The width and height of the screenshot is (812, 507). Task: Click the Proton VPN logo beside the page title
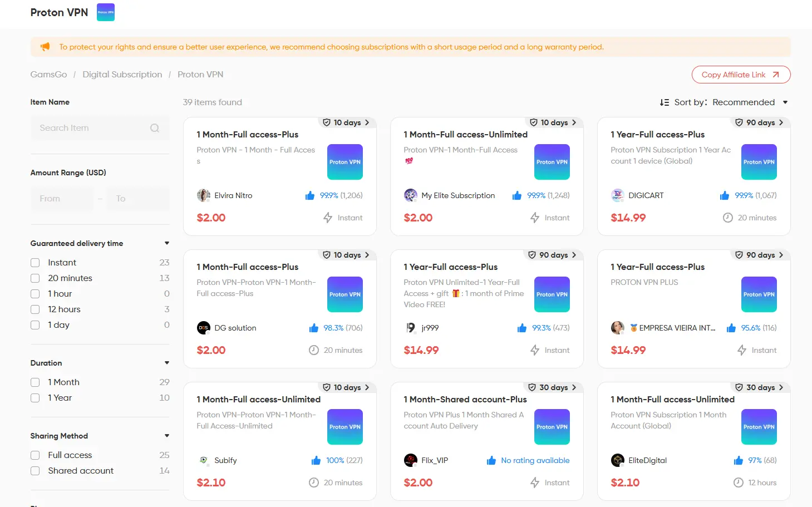[x=106, y=12]
